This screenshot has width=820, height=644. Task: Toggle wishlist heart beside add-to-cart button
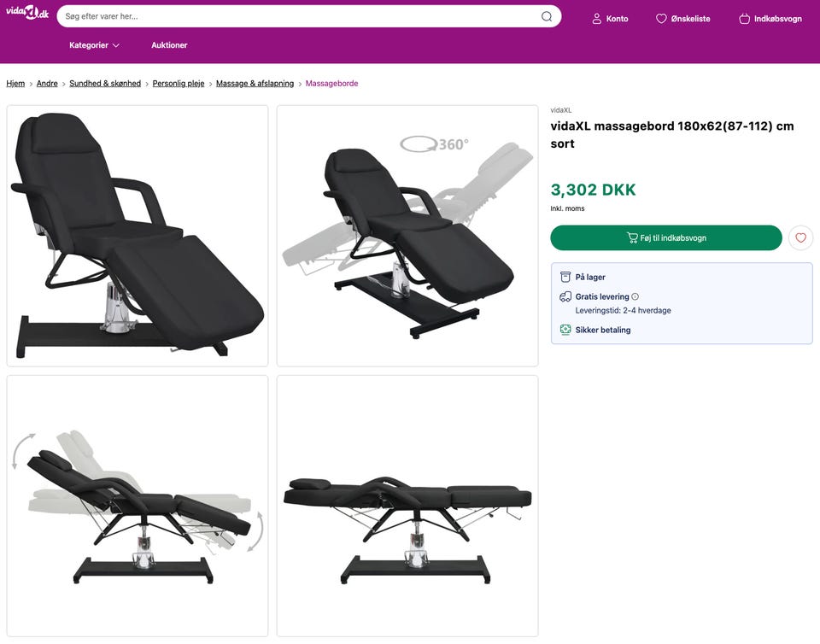800,238
